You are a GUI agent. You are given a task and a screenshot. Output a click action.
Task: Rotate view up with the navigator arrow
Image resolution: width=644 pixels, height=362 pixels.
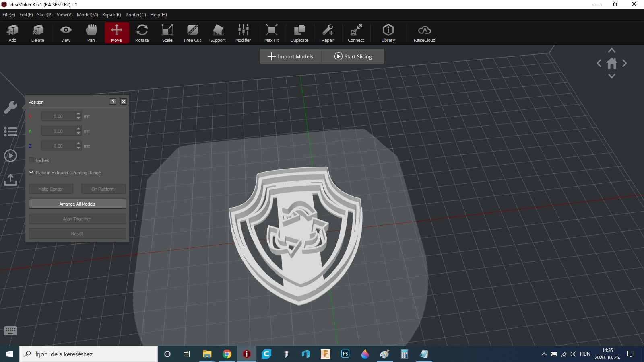612,51
